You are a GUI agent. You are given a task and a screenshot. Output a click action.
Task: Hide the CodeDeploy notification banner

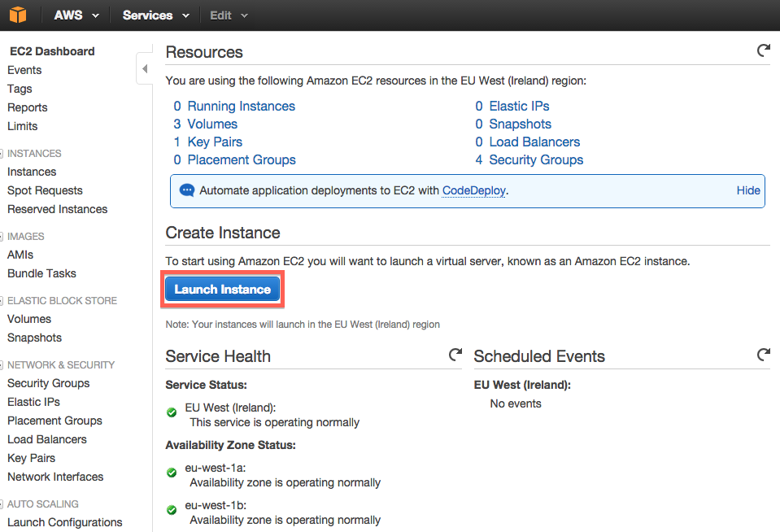(x=748, y=190)
